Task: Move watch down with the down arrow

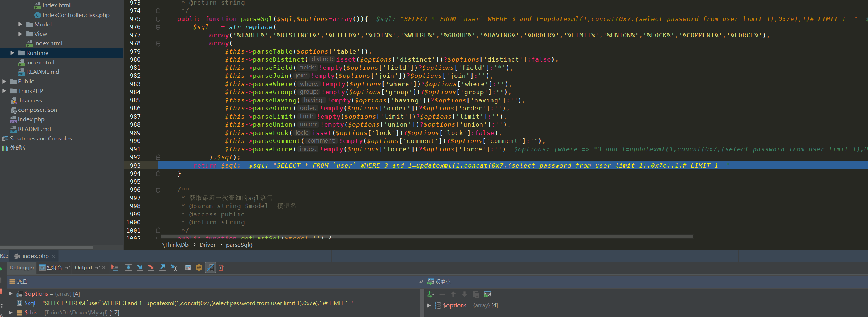Action: click(x=465, y=295)
